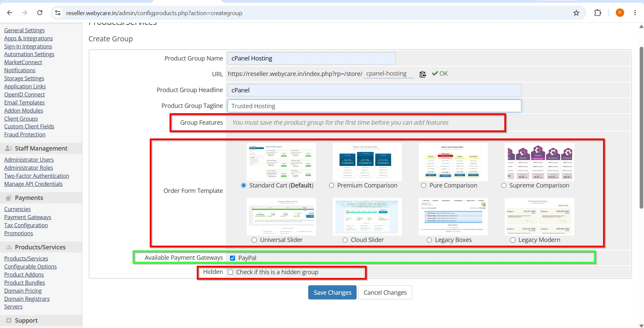Open MarketConnect in sidebar
This screenshot has width=644, height=328.
point(23,62)
